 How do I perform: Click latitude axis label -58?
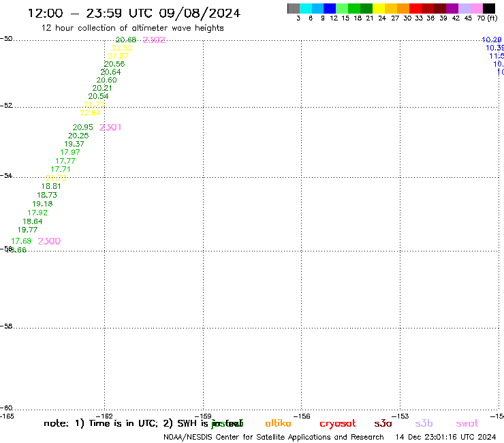click(x=6, y=326)
